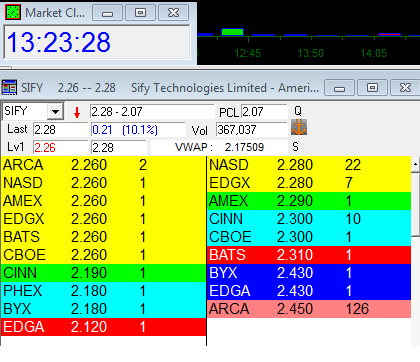Click the S indicator letter

click(295, 147)
